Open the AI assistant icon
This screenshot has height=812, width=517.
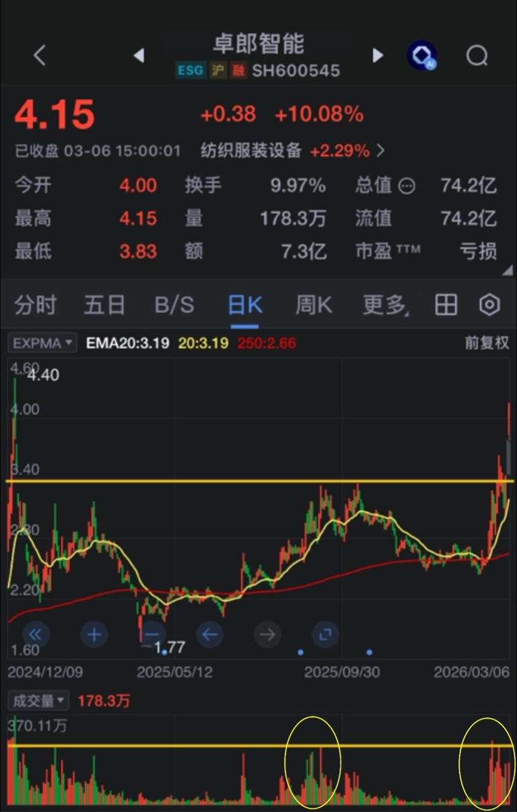421,56
